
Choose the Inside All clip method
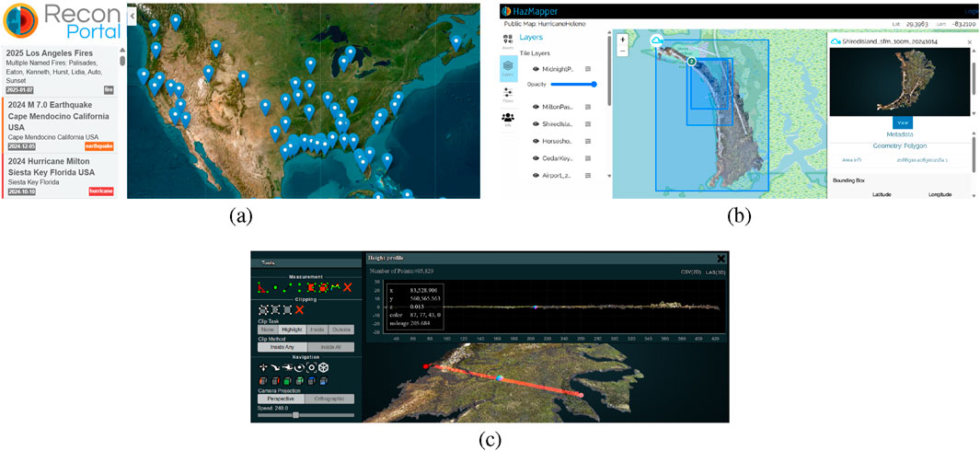331,347
